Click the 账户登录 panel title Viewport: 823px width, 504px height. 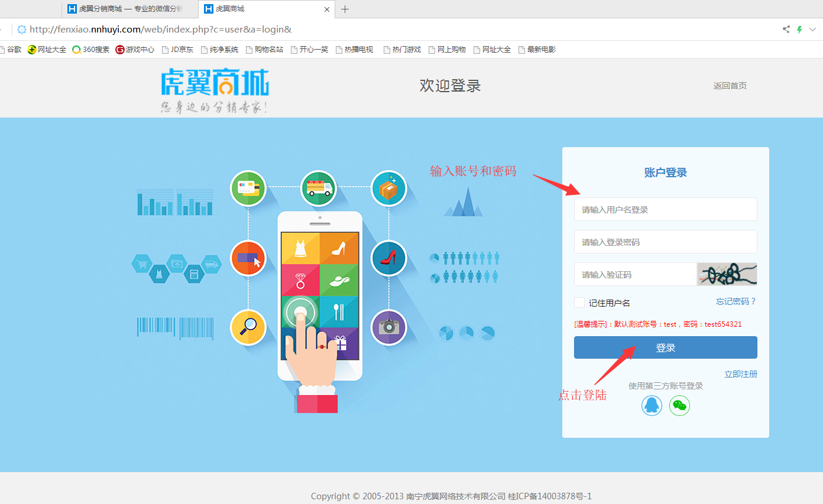(666, 173)
